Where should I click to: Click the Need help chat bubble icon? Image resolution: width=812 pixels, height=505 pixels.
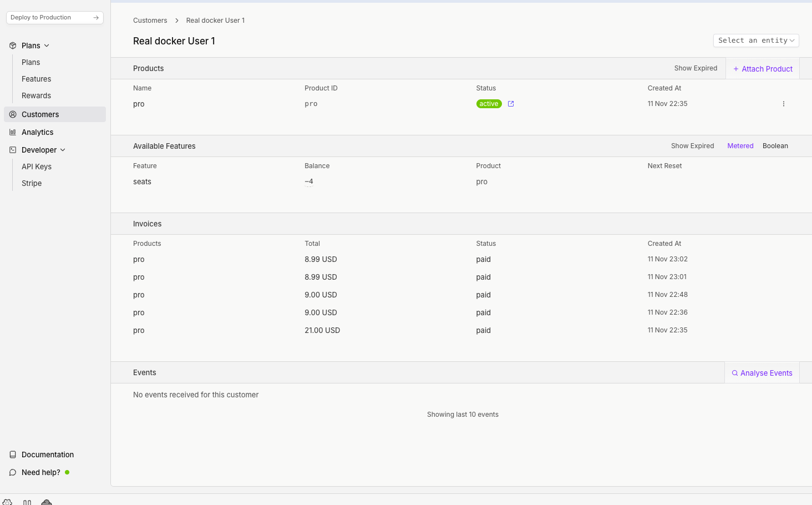[13, 472]
